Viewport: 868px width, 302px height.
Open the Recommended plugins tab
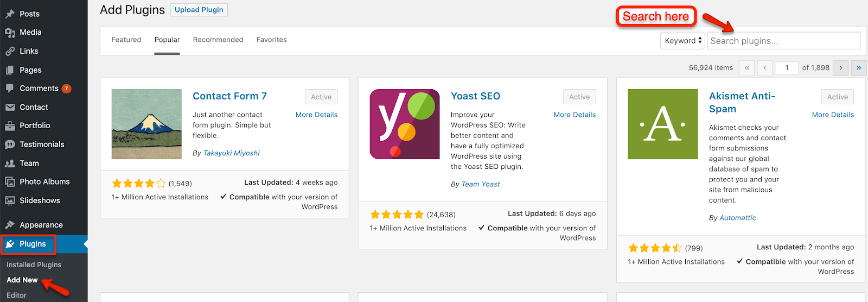point(218,40)
